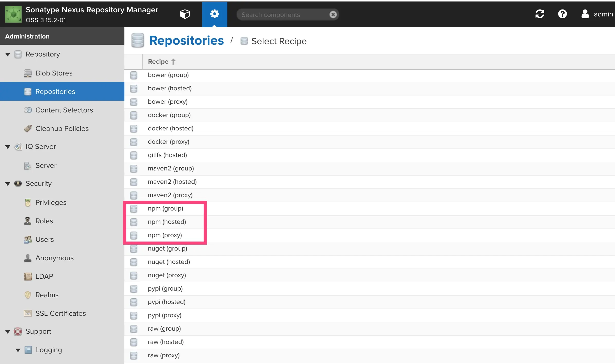Open the Browse cube icon
The width and height of the screenshot is (615, 364).
(185, 14)
